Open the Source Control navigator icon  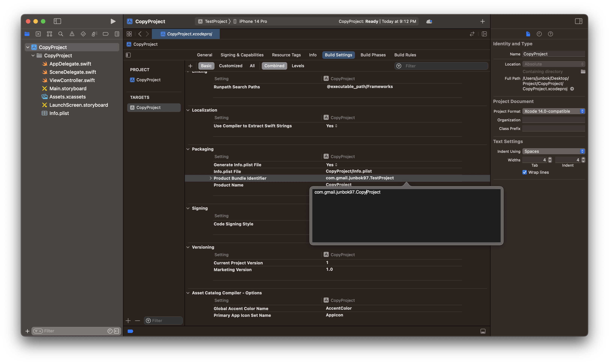pos(38,34)
